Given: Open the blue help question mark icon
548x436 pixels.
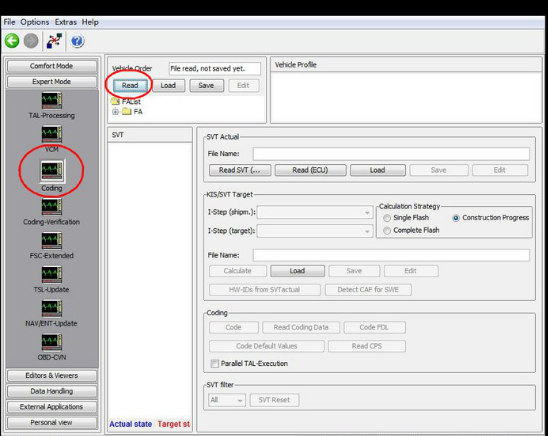Looking at the screenshot, I should [x=77, y=41].
